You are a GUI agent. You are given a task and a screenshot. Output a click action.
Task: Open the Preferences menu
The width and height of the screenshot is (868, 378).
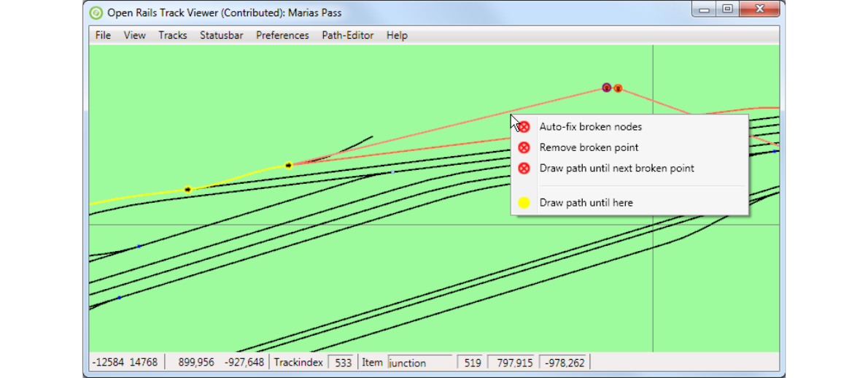pos(282,36)
